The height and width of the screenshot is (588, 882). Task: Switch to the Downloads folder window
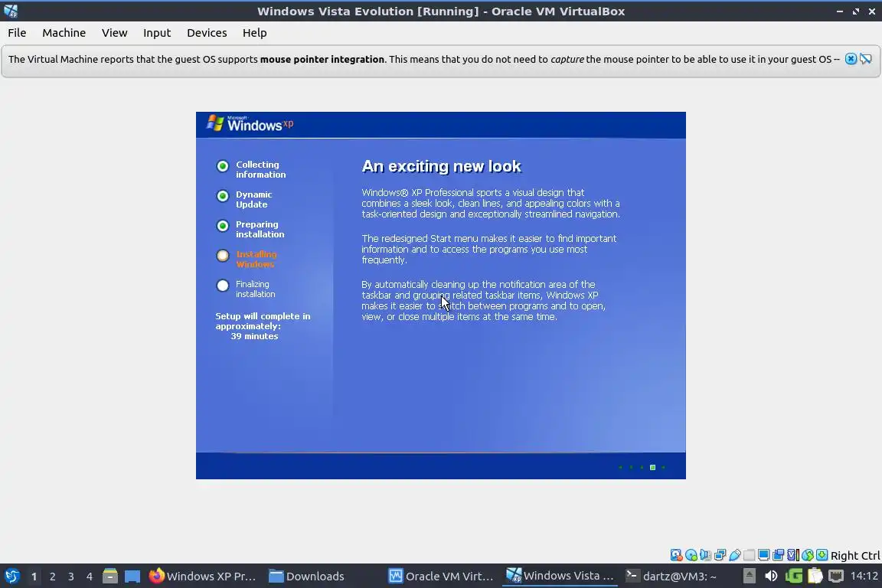[x=307, y=577]
